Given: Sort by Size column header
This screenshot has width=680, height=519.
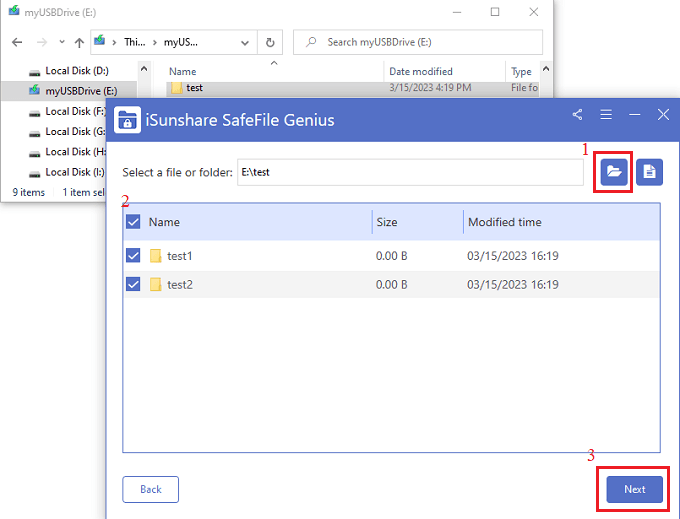Looking at the screenshot, I should tap(386, 222).
